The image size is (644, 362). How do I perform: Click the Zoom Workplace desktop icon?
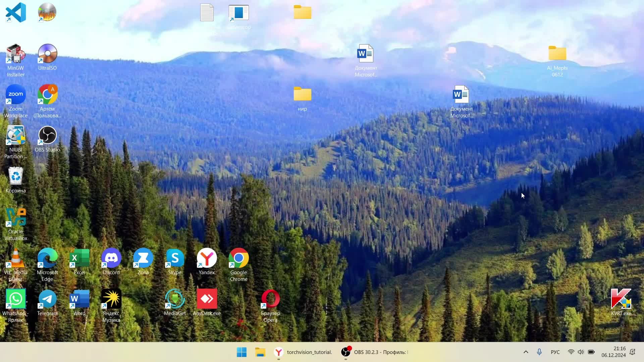point(16,95)
